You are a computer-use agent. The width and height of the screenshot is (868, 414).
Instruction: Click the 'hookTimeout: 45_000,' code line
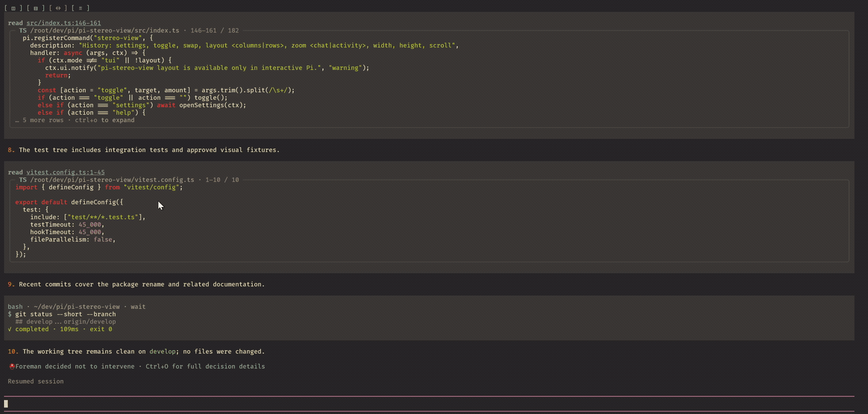point(67,232)
